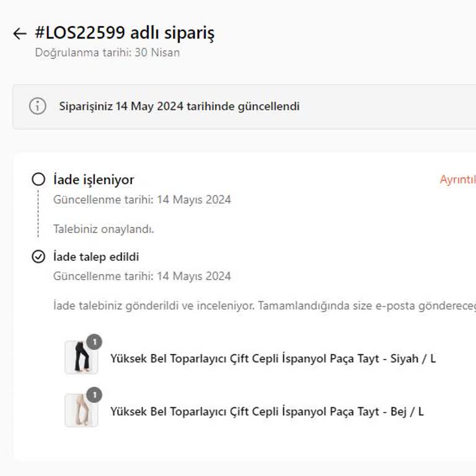476x476 pixels.
Task: Click the 'Siparişiniz 14 May 2024' banner message
Action: click(x=179, y=106)
